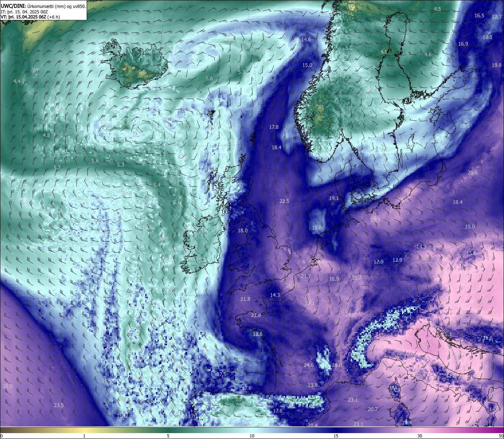Viewport: 504px width, 439px height.
Task: Click the 7.7 value label
Action: point(35,70)
